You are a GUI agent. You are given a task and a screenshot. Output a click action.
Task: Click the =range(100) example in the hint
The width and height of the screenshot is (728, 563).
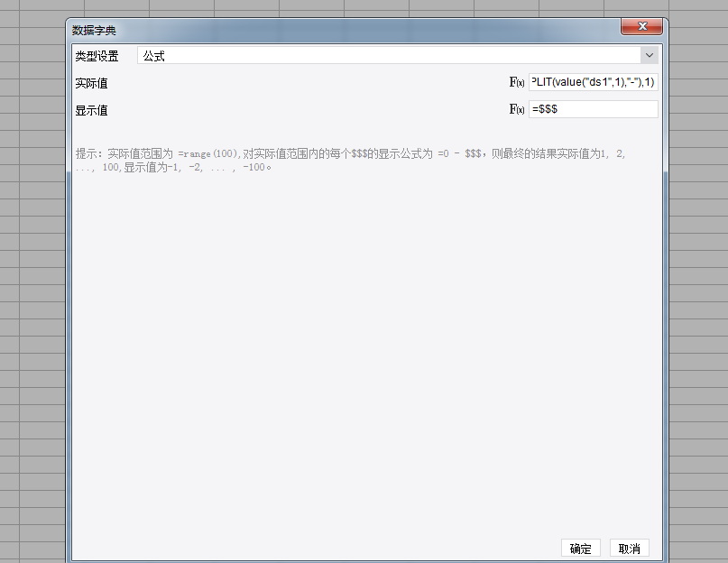(207, 153)
